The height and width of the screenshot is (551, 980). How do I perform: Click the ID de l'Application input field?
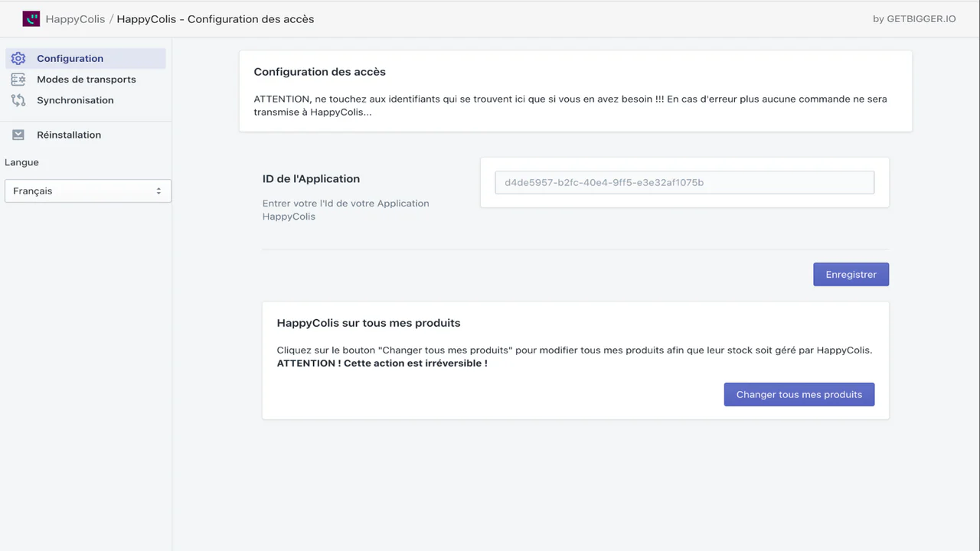[x=684, y=182]
